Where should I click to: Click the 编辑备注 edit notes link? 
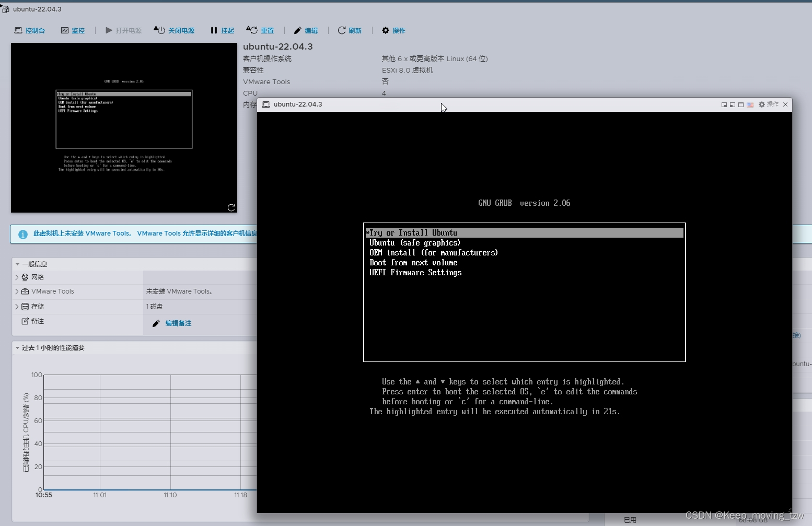point(178,323)
